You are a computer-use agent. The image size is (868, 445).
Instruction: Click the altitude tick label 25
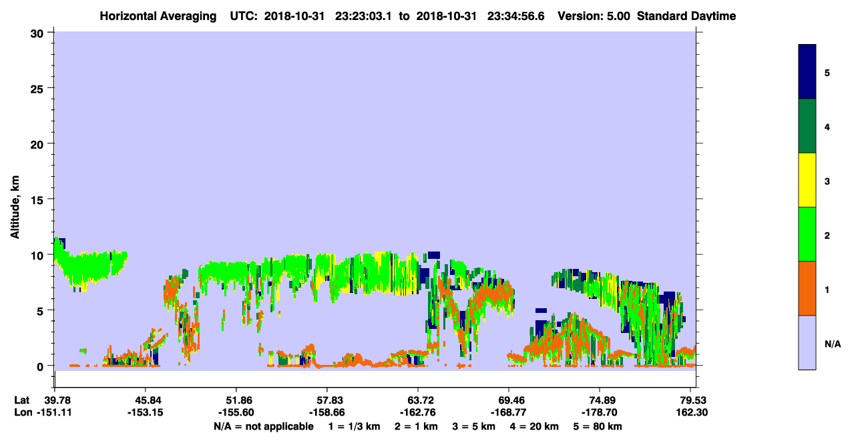click(39, 88)
